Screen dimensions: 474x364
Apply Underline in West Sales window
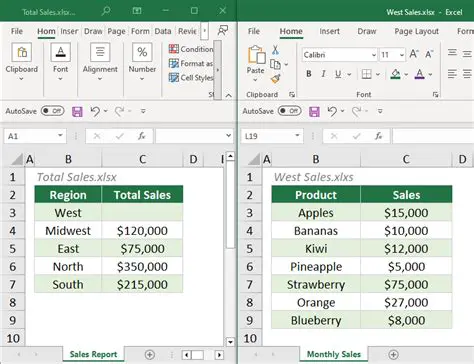(338, 74)
